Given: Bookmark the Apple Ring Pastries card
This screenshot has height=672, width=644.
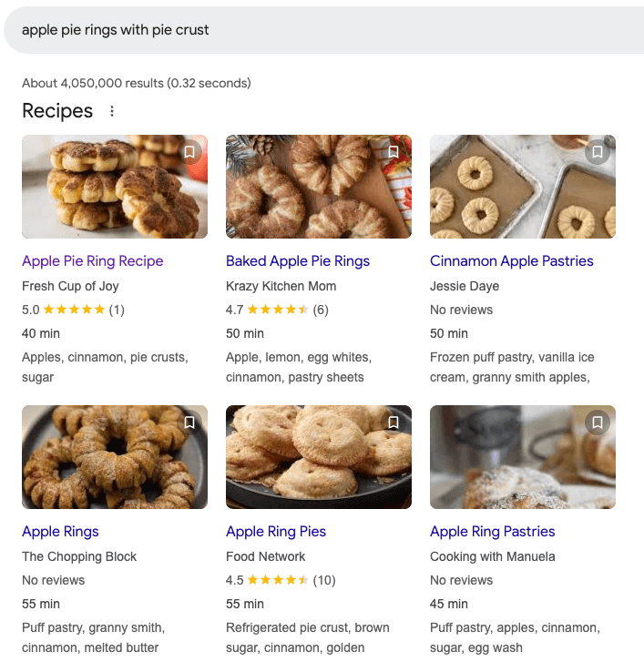Looking at the screenshot, I should [598, 423].
